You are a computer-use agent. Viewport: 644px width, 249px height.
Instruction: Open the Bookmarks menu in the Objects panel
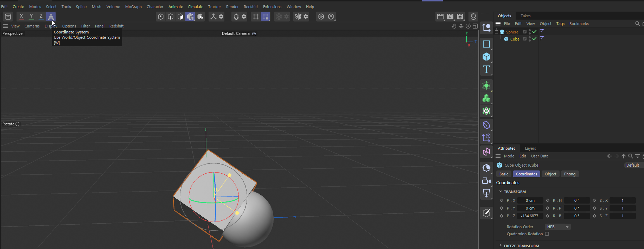click(x=579, y=24)
